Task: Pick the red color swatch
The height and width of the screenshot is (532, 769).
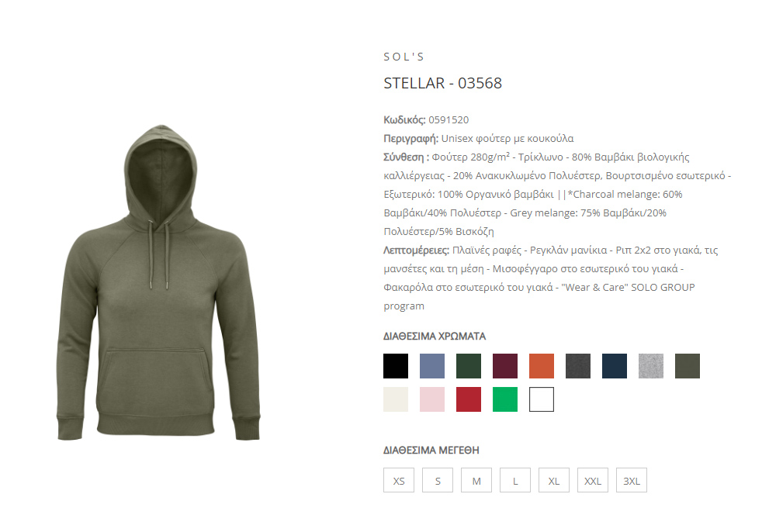Action: pyautogui.click(x=469, y=399)
